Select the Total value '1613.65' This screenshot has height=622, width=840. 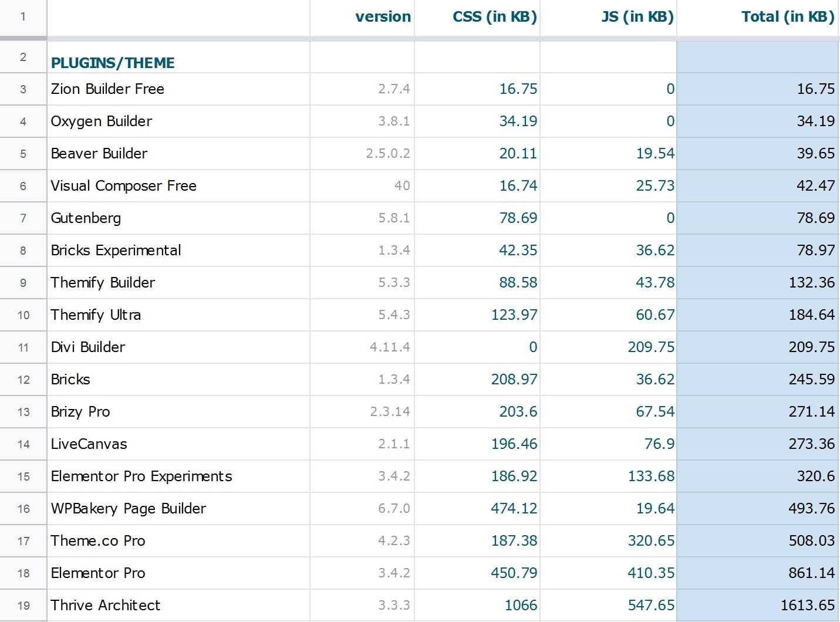pyautogui.click(x=758, y=606)
